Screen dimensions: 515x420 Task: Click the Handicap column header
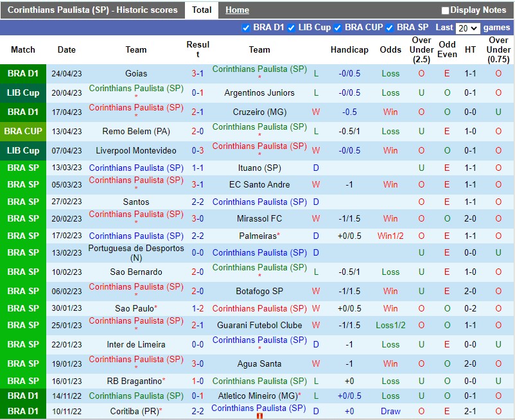point(349,49)
